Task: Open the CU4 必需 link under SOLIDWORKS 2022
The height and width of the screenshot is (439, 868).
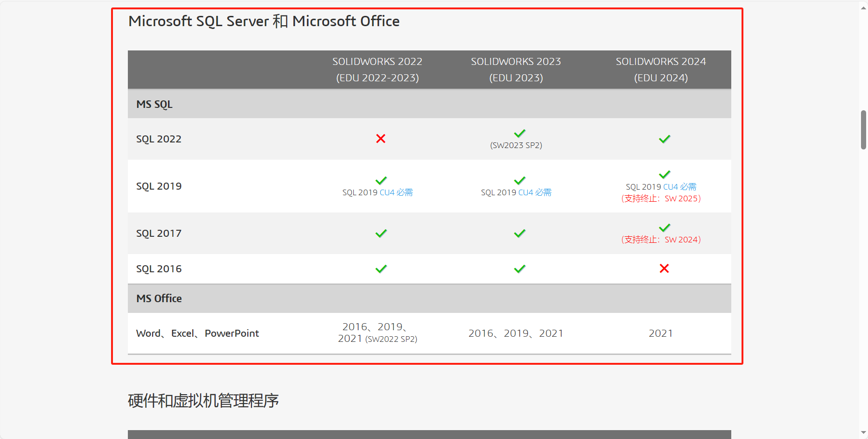Action: click(x=396, y=192)
